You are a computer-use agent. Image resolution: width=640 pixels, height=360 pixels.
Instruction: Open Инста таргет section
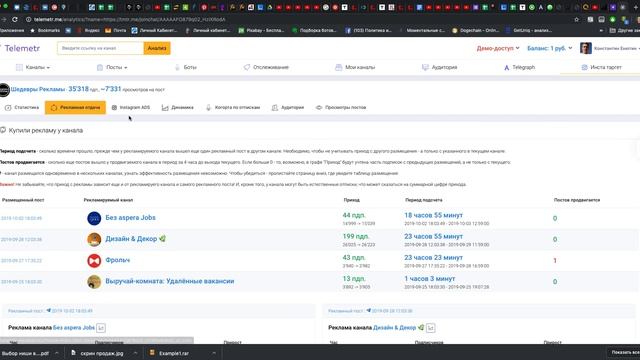coord(601,67)
